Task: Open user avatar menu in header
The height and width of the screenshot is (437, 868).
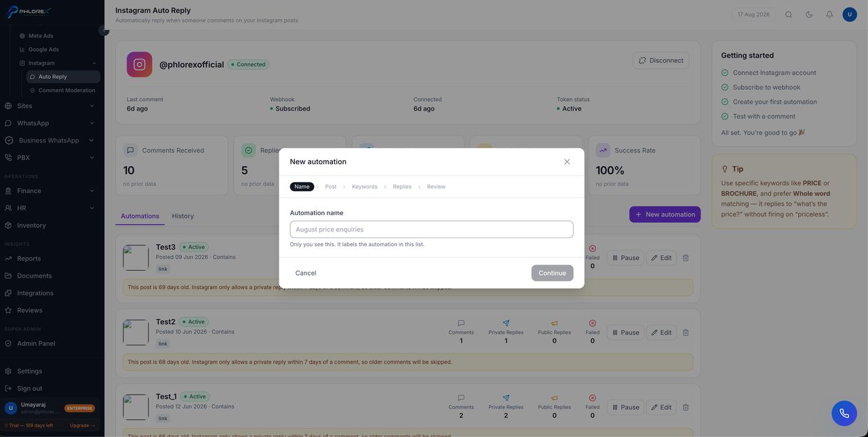Action: pos(850,14)
